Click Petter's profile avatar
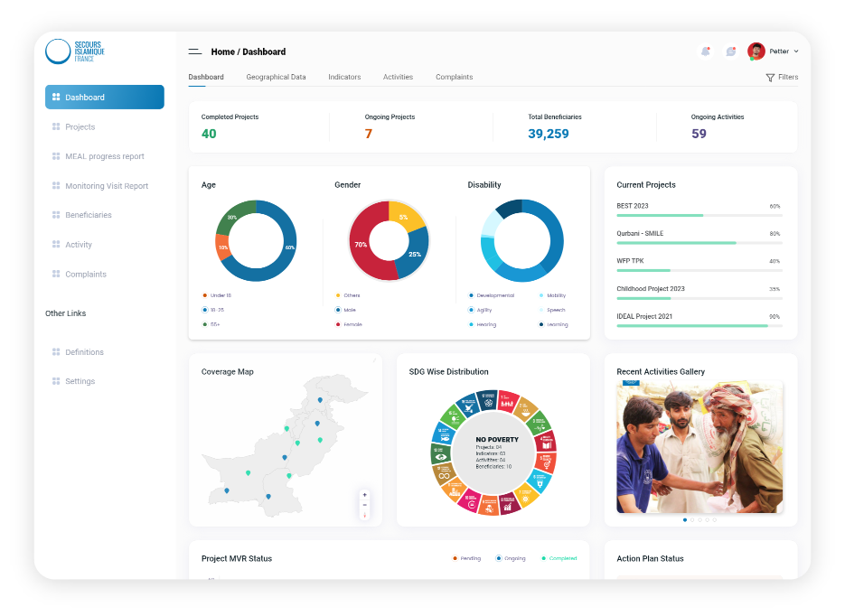 coord(756,51)
